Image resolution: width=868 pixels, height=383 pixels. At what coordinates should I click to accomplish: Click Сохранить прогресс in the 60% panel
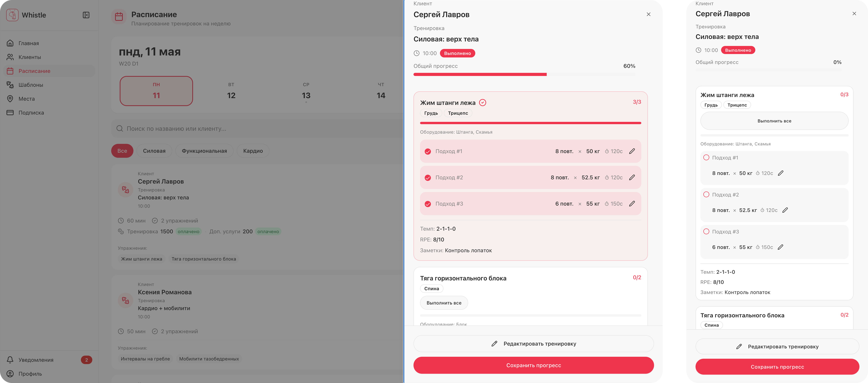coord(533,365)
